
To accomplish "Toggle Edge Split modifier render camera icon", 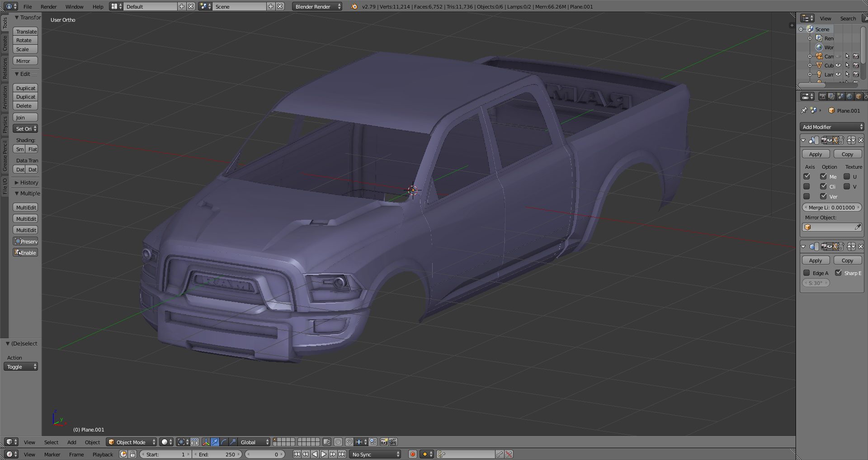I will tap(824, 247).
